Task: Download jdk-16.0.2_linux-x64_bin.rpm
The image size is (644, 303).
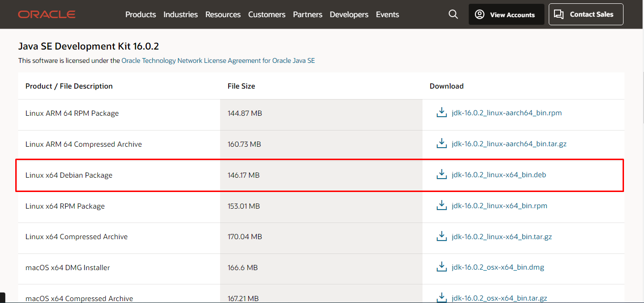Action: point(499,206)
